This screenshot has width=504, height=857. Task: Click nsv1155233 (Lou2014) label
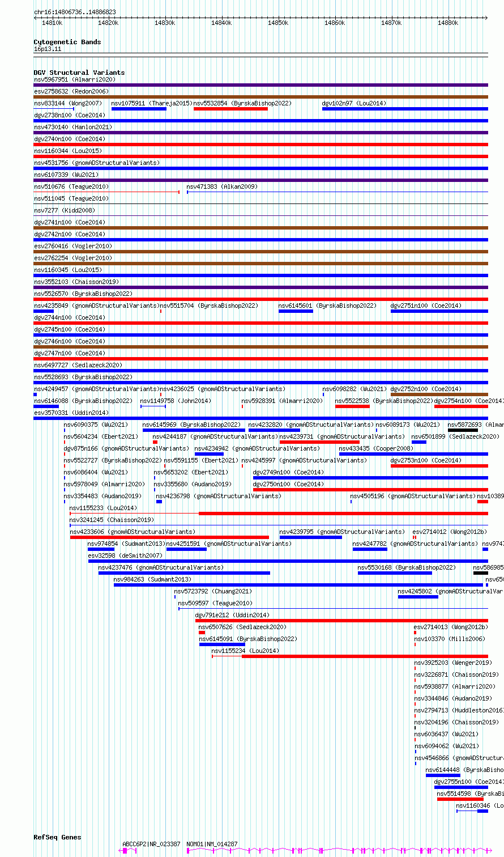(103, 508)
